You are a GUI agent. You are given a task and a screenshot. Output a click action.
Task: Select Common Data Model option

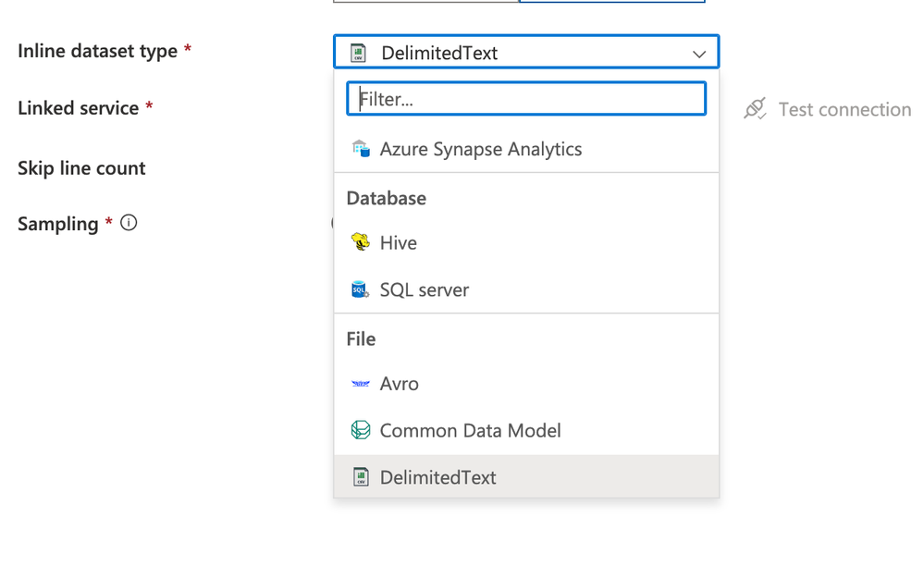pyautogui.click(x=525, y=431)
